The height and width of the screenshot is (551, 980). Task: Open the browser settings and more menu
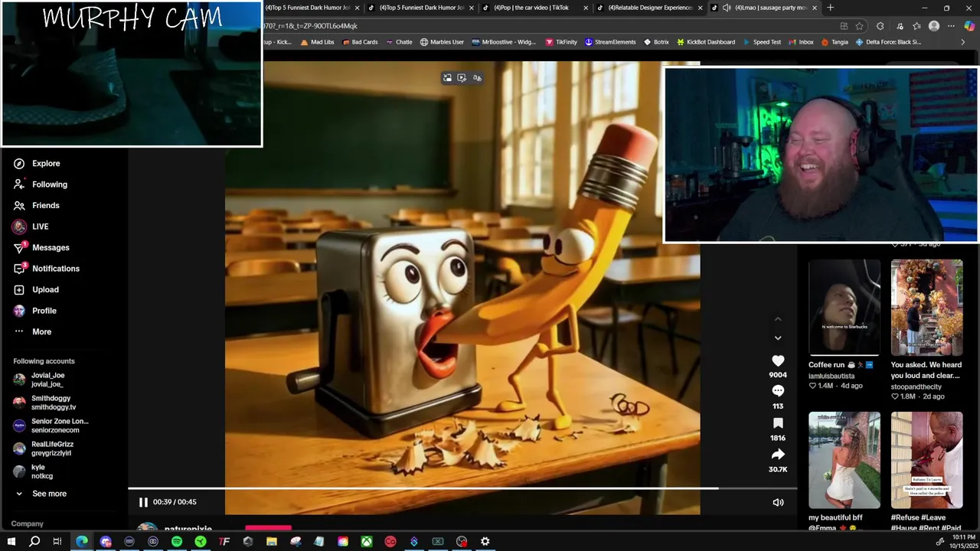click(952, 26)
